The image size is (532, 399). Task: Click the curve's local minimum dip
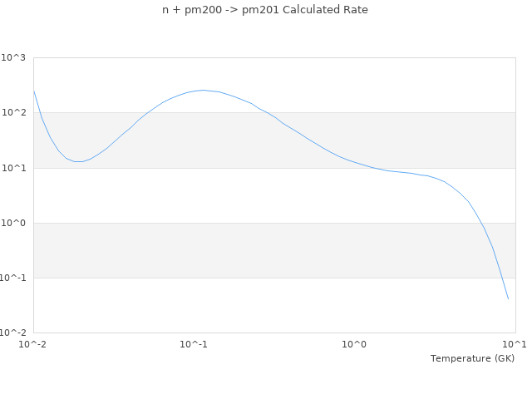[79, 161]
